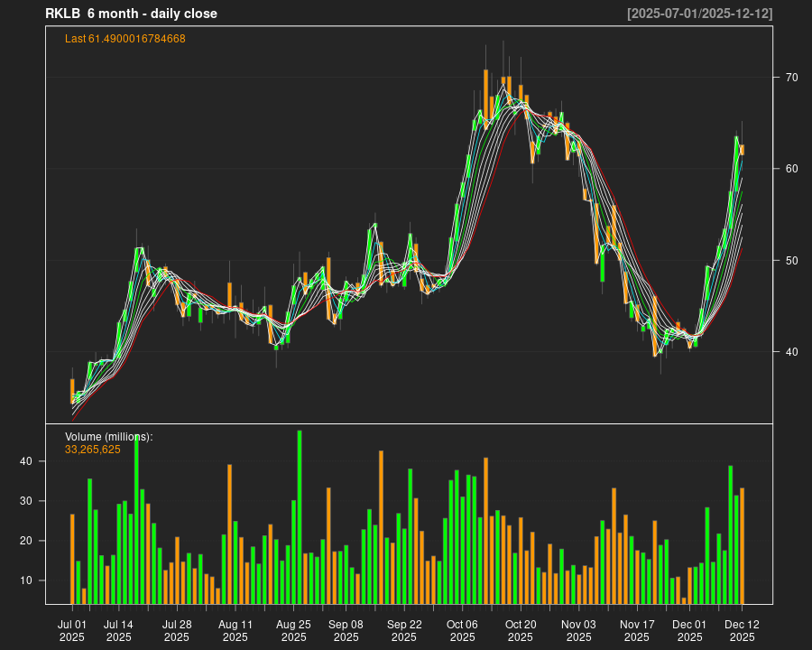Select the Aug 25 2025 date marker
Viewport: 812px width, 650px height.
[293, 630]
